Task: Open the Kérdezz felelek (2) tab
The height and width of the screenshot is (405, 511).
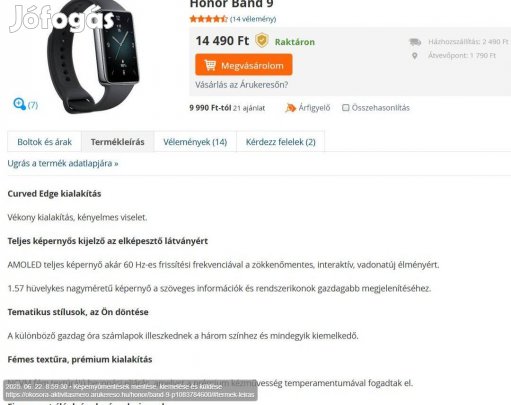Action: pos(280,142)
